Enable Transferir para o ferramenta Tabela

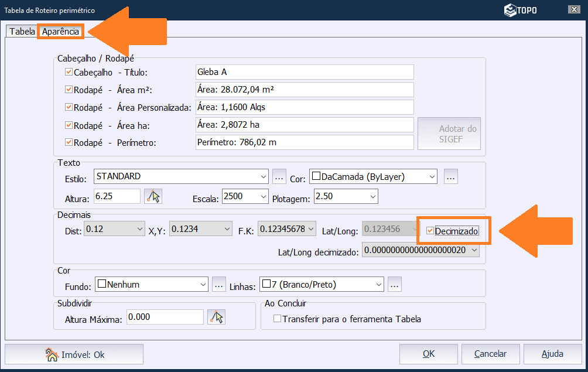[x=278, y=319]
